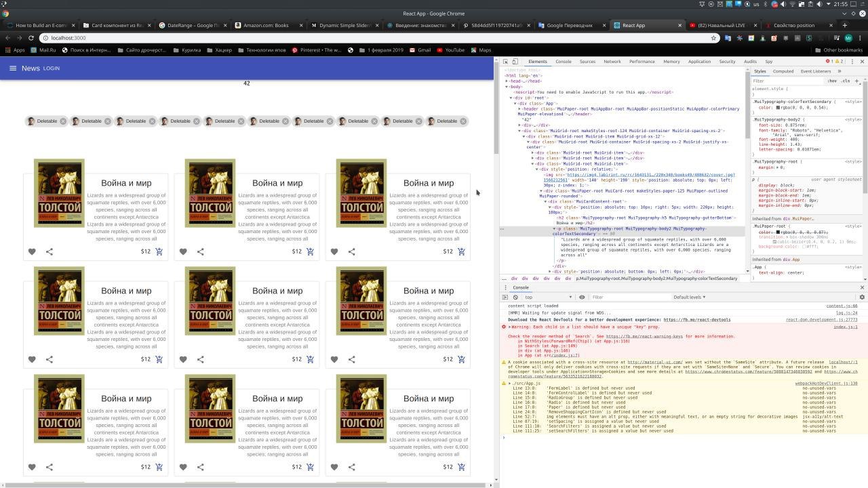This screenshot has height=488, width=868.
Task: Collapse the selected p MuiTypography node
Action: coord(555,228)
